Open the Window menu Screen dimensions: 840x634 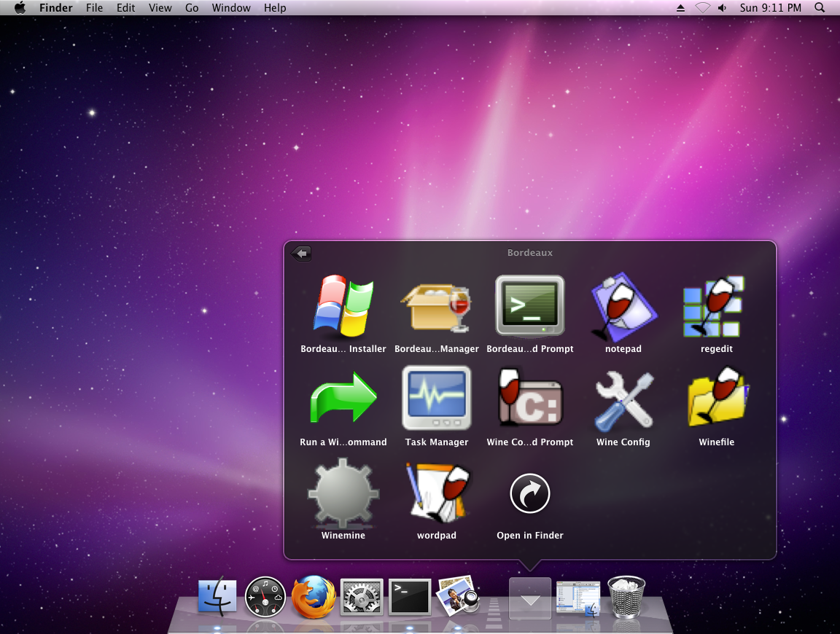pos(231,7)
